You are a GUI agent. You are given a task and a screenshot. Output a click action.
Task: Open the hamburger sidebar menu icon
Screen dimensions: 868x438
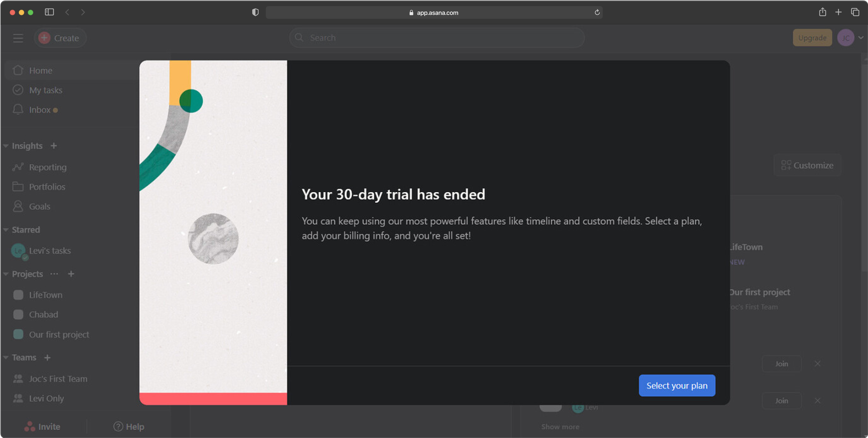(18, 38)
